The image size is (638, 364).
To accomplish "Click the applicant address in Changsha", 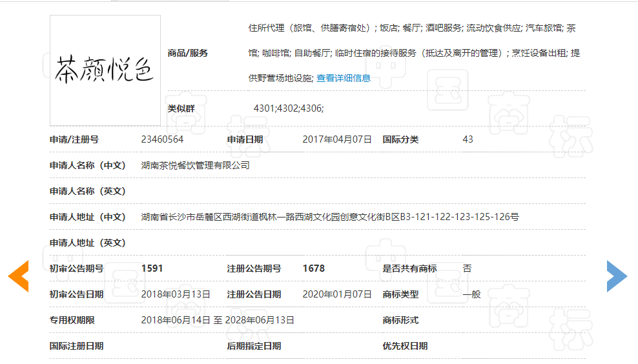I will [330, 217].
